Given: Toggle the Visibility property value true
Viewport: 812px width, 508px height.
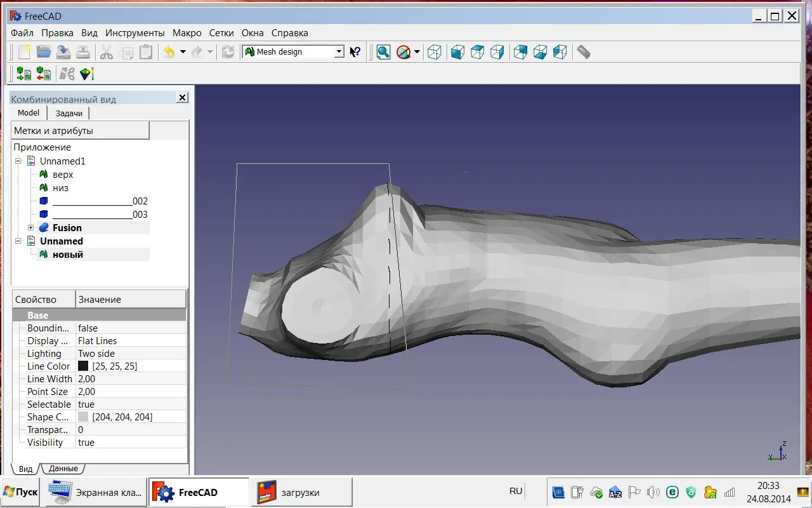Looking at the screenshot, I should click(131, 443).
